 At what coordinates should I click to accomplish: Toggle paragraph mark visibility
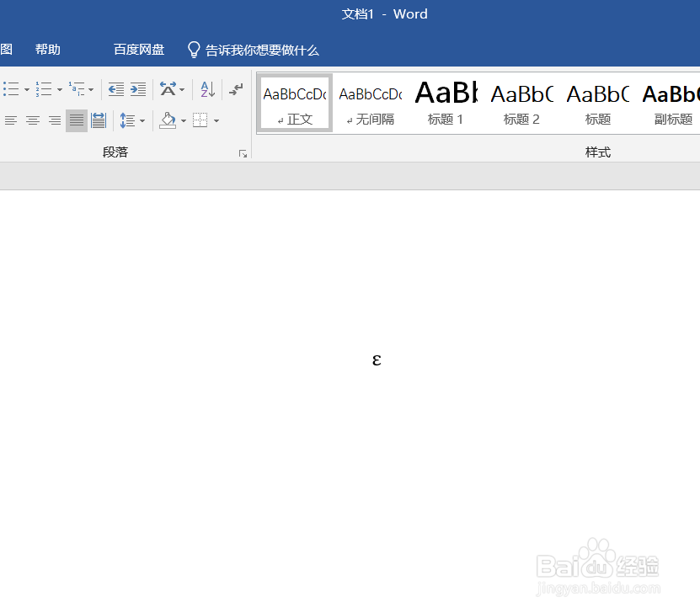tap(236, 89)
